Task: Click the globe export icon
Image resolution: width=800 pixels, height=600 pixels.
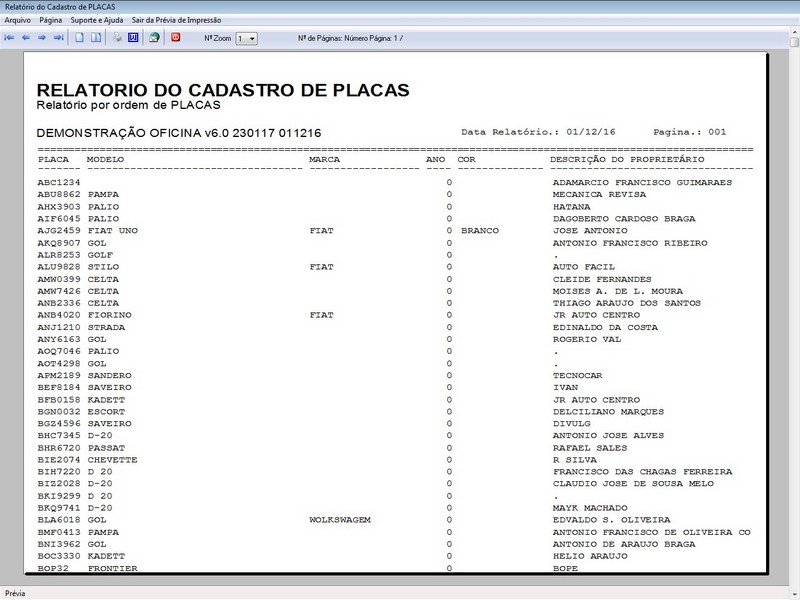Action: (155, 38)
